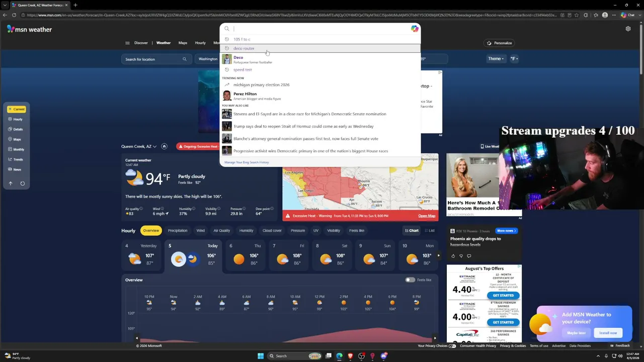Click the browser back arrow
The width and height of the screenshot is (644, 362).
6,15
